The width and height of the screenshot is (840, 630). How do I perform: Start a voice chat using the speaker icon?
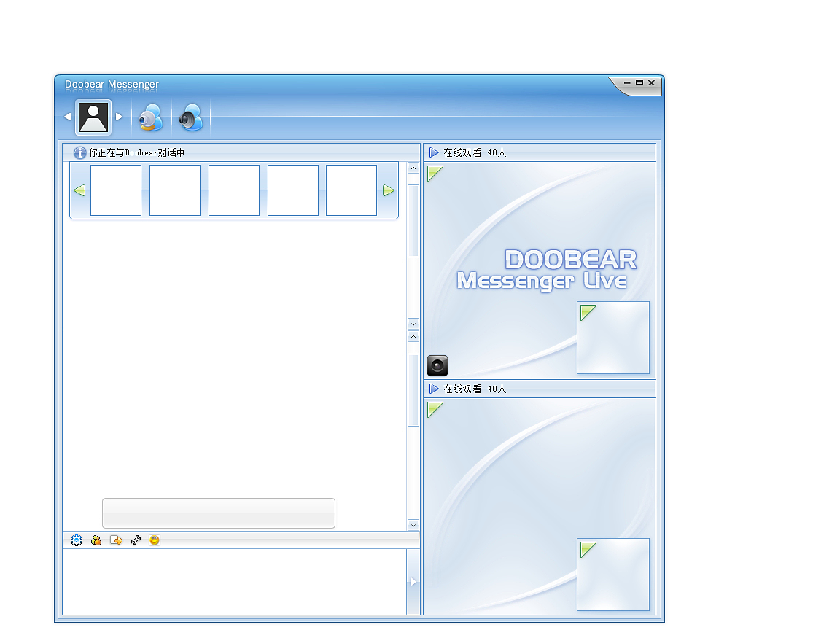(191, 117)
